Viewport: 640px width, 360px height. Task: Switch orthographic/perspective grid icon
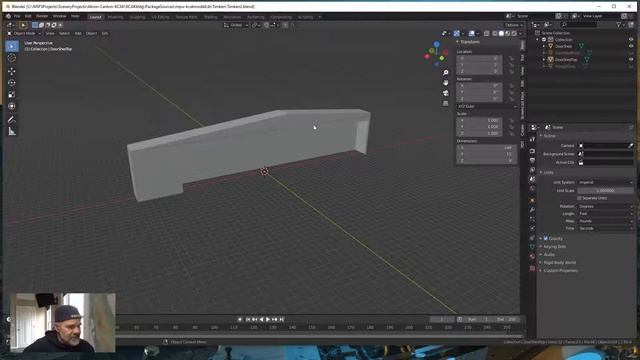pos(445,103)
